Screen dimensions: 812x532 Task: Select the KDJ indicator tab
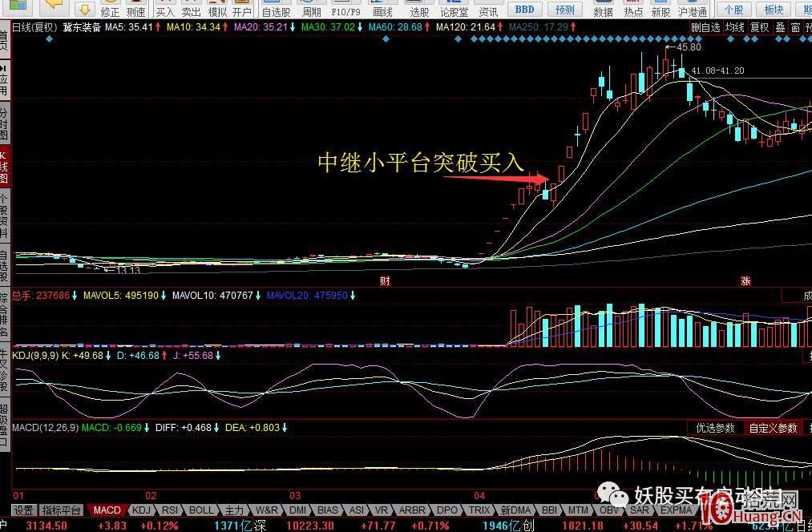point(141,510)
